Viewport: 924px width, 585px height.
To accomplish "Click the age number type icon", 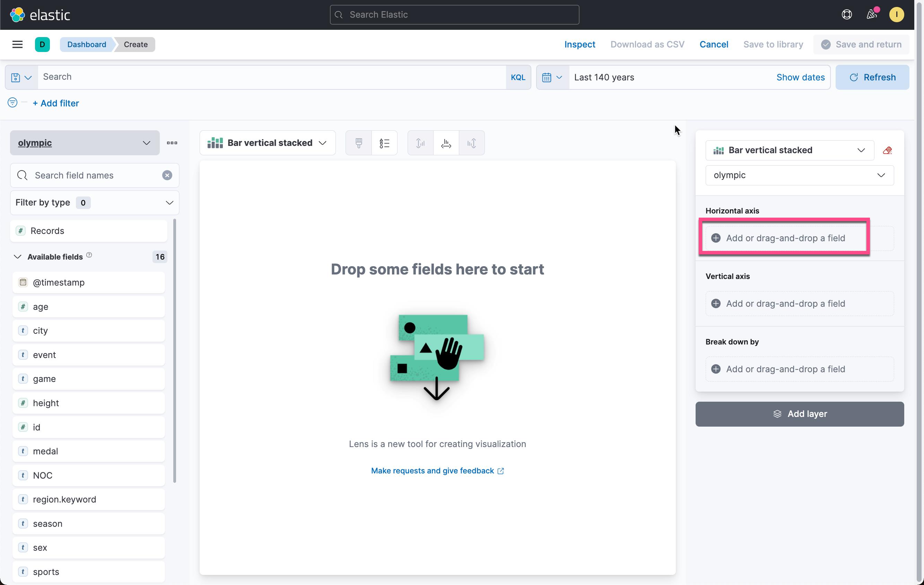I will click(x=23, y=306).
